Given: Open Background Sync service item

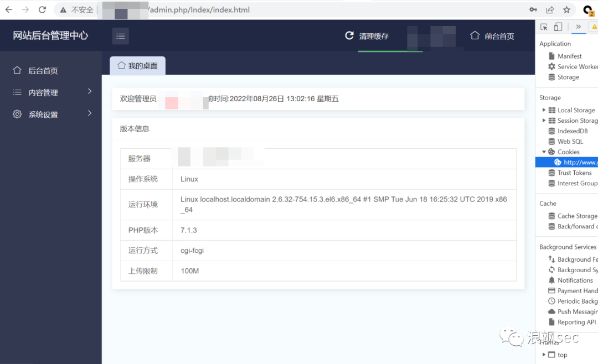Looking at the screenshot, I should point(573,270).
